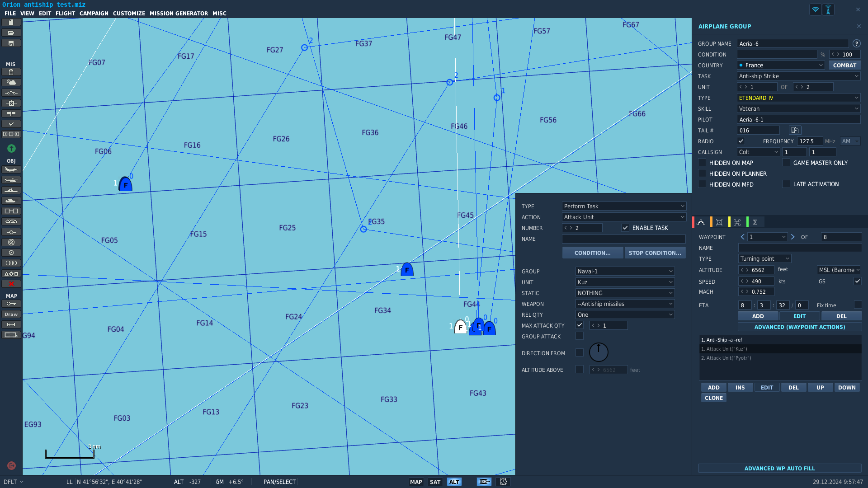Open the CAMPAIGN menu
This screenshot has width=868, height=488.
coord(94,14)
